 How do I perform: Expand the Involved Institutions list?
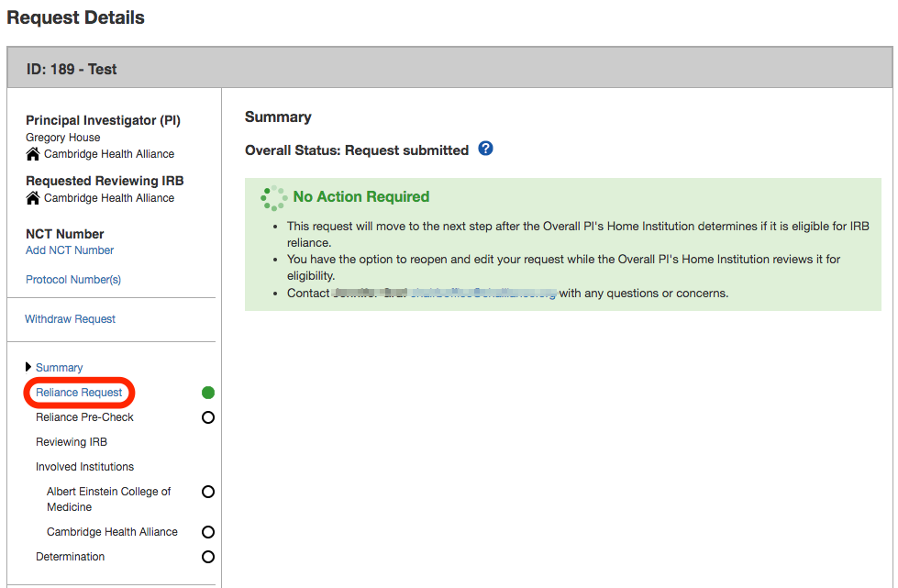pos(84,466)
